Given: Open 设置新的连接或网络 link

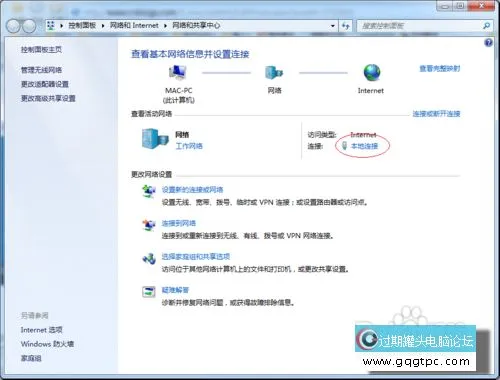Looking at the screenshot, I should [192, 190].
